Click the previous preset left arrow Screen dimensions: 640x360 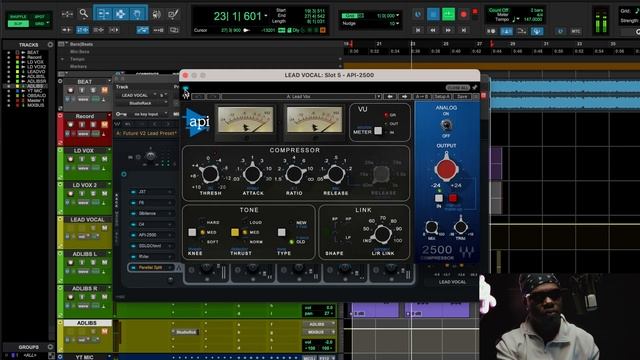pyautogui.click(x=390, y=97)
